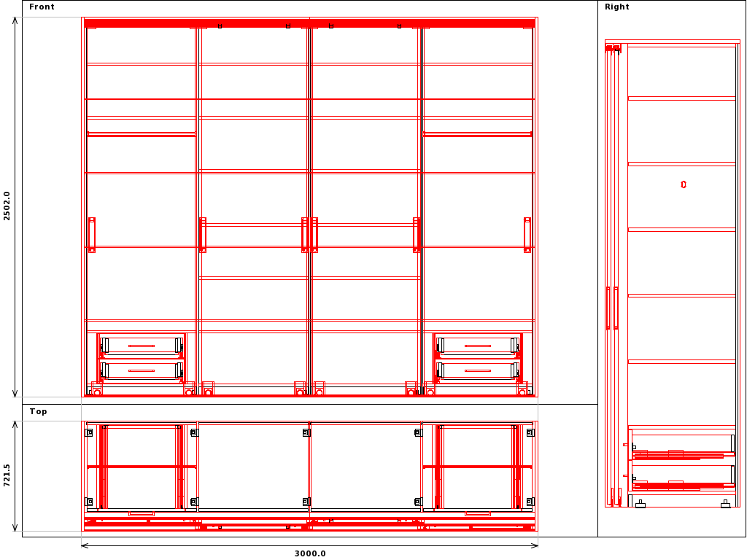Select the lower right drawer in Front view

coord(478,370)
